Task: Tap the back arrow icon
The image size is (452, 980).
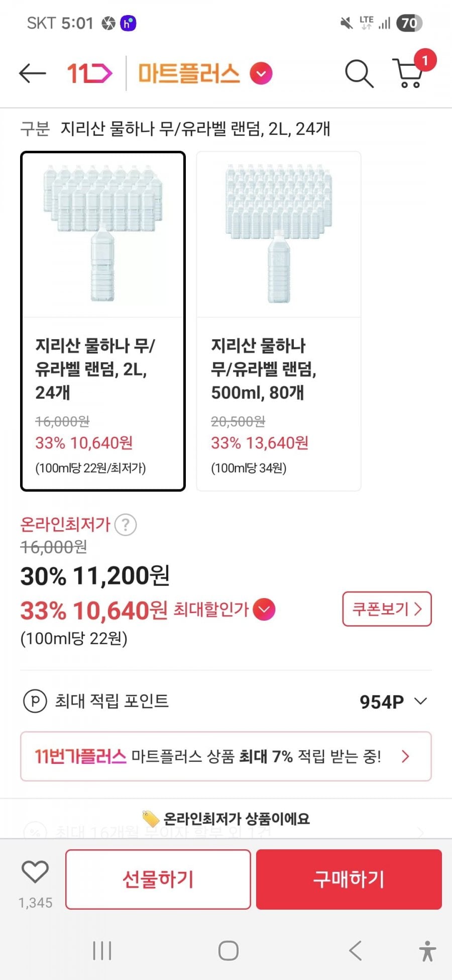Action: coord(33,74)
